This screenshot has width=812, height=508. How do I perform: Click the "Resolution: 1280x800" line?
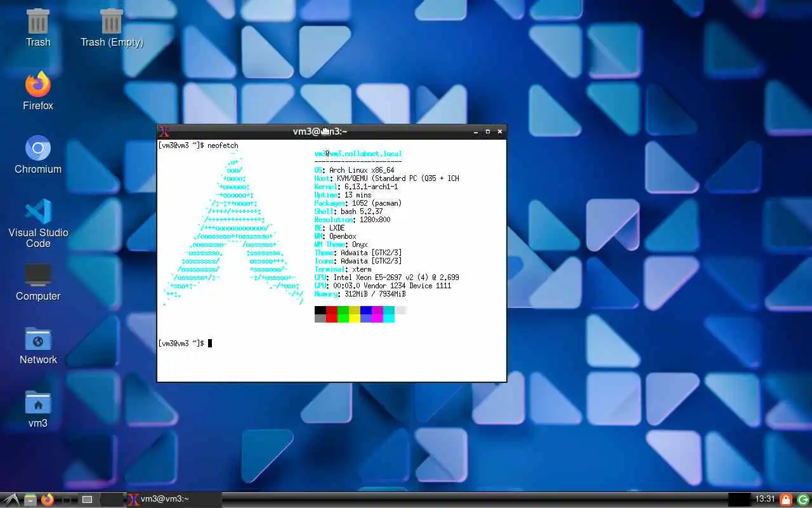[x=352, y=220]
